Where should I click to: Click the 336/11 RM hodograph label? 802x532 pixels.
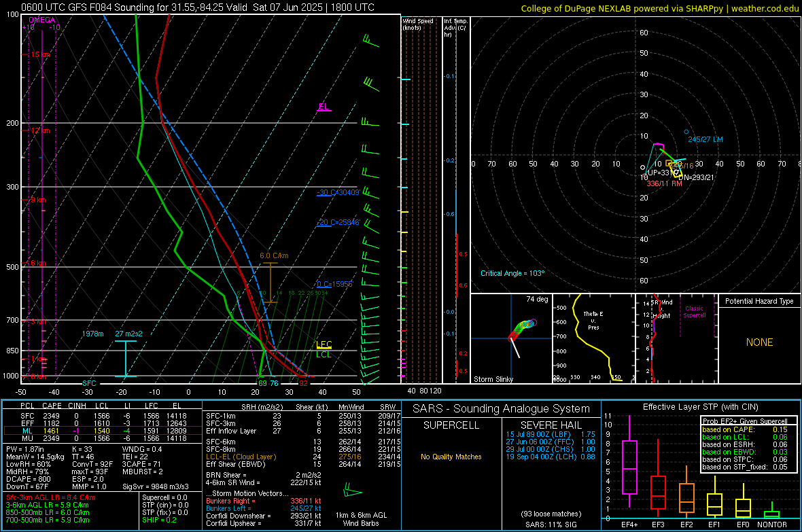pos(665,183)
